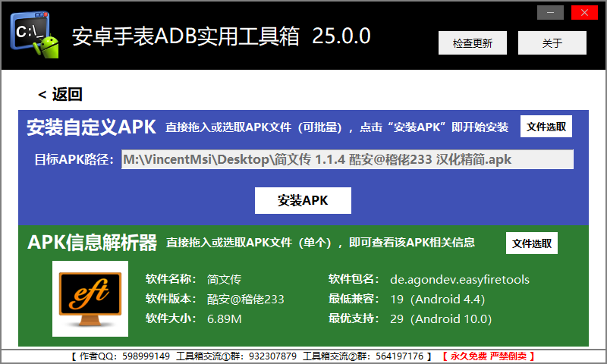The image size is (607, 364).
Task: Click the 最优支持 value Android 10.0
Action: [x=440, y=318]
